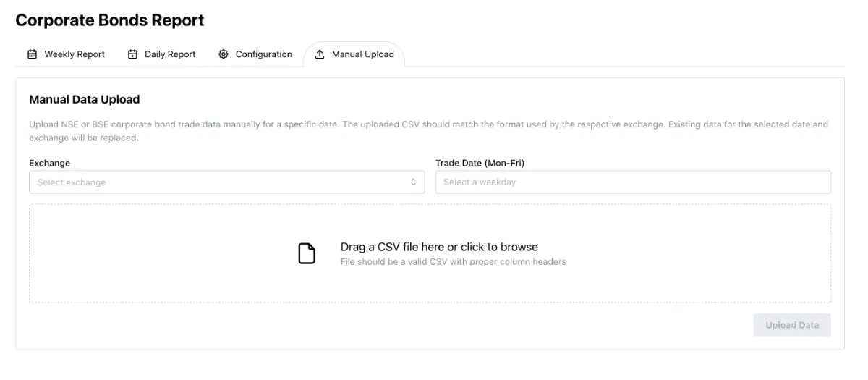Select the Manual Upload tab
Viewport: 868px width, 380px height.
362,54
